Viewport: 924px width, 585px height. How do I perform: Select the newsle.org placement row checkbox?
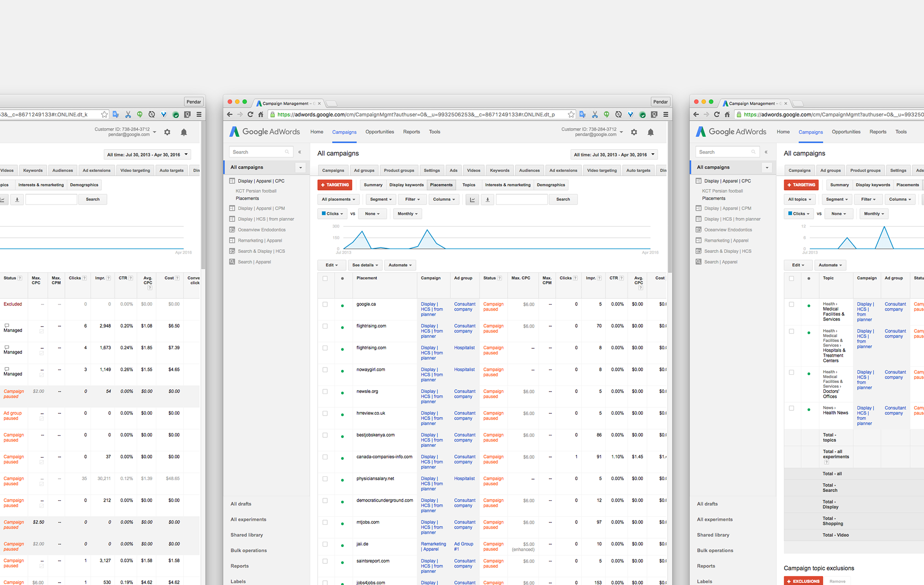pos(325,392)
